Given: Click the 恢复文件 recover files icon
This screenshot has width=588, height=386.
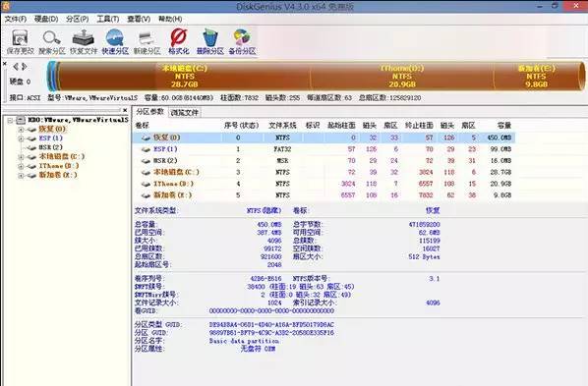Looking at the screenshot, I should pyautogui.click(x=84, y=41).
